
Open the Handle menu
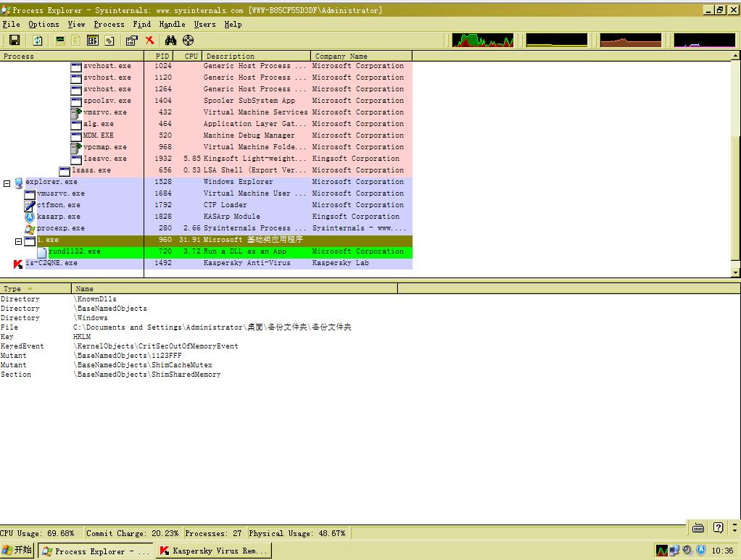click(172, 24)
